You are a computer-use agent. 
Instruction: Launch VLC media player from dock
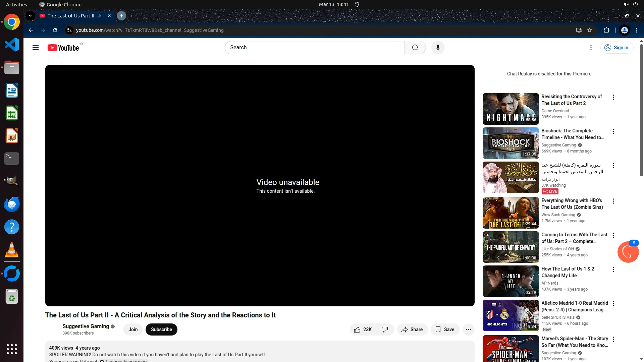(x=12, y=250)
